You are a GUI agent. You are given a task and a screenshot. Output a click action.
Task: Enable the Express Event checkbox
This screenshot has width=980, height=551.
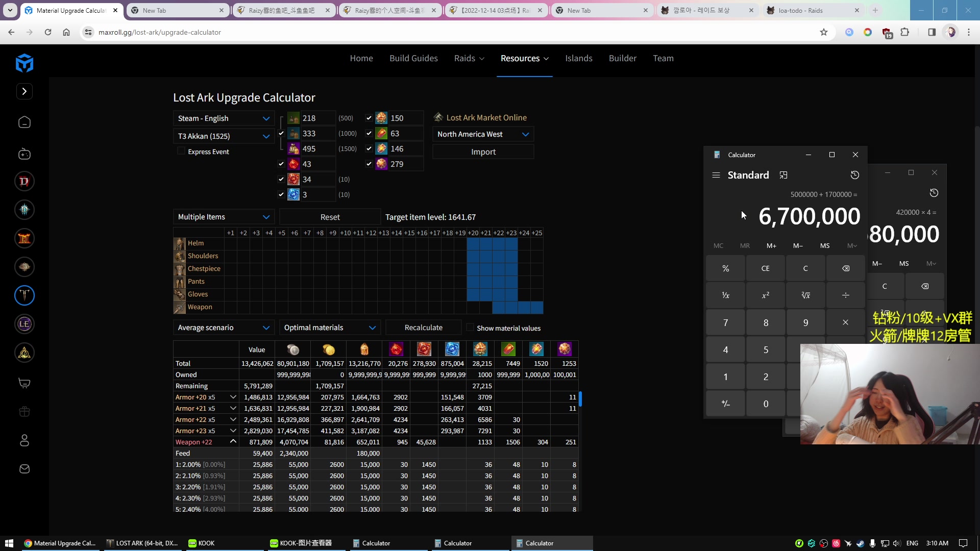click(181, 152)
